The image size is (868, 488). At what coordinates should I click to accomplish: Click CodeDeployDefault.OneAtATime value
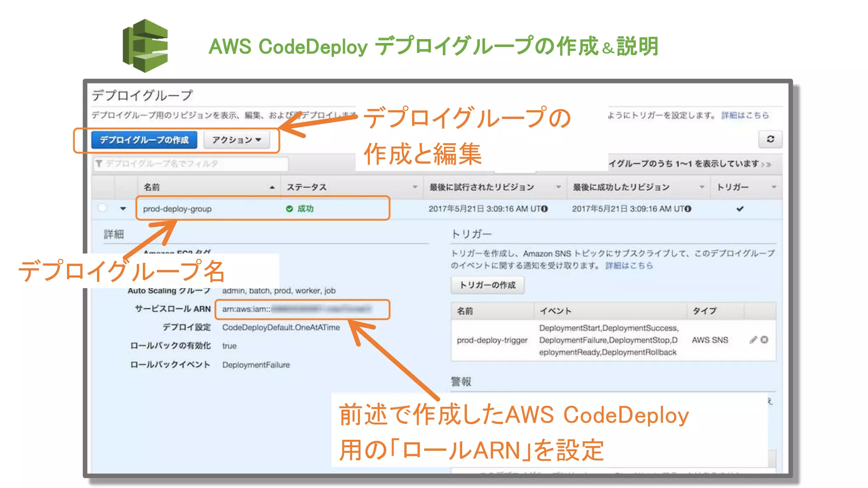coord(281,327)
